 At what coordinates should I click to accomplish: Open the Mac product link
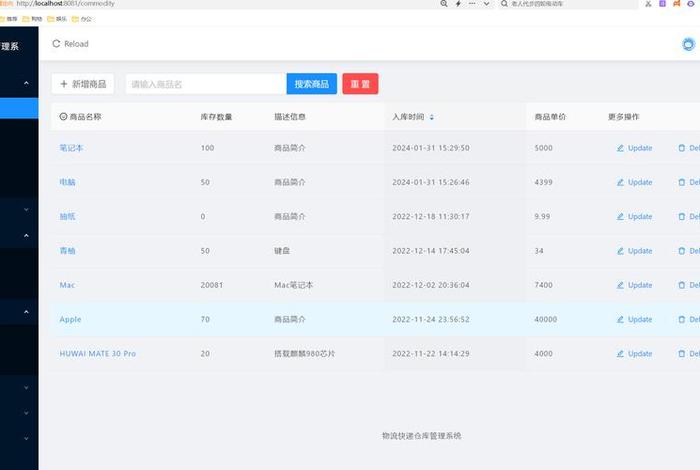point(67,285)
